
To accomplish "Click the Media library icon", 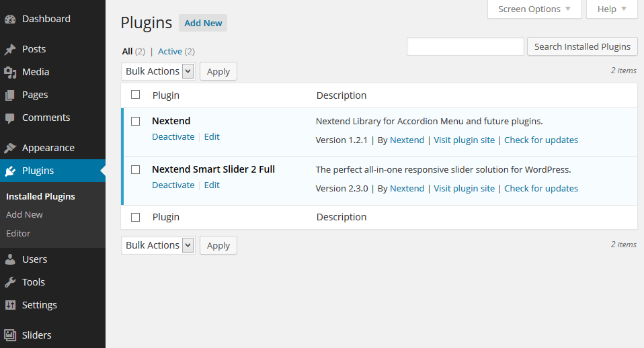I will coord(10,73).
